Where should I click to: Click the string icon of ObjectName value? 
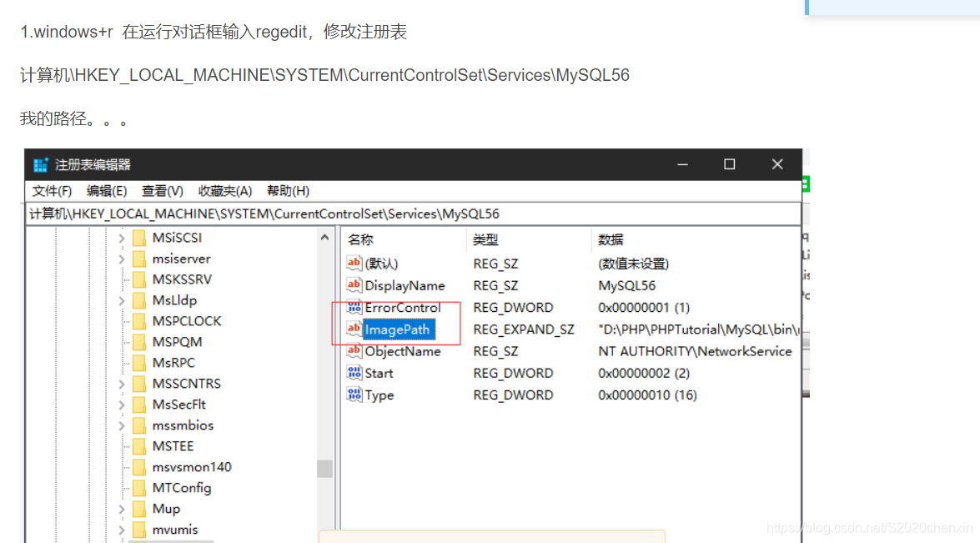[x=354, y=350]
